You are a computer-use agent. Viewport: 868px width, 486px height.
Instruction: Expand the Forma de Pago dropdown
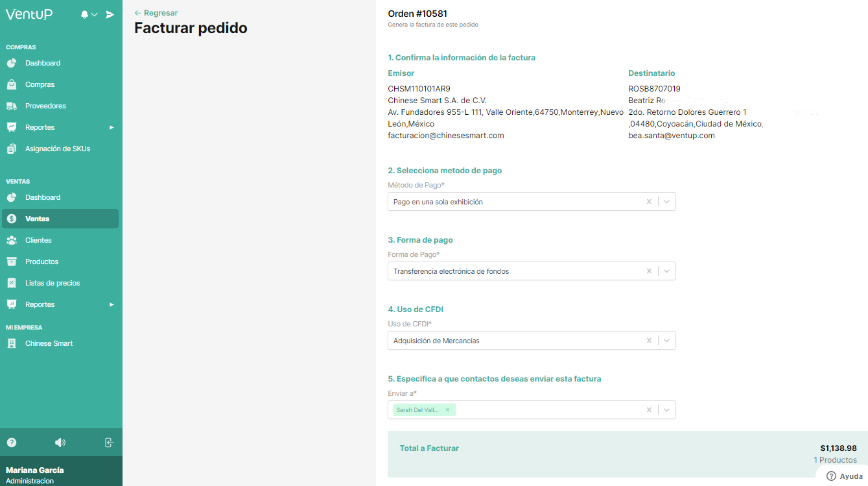tap(667, 271)
